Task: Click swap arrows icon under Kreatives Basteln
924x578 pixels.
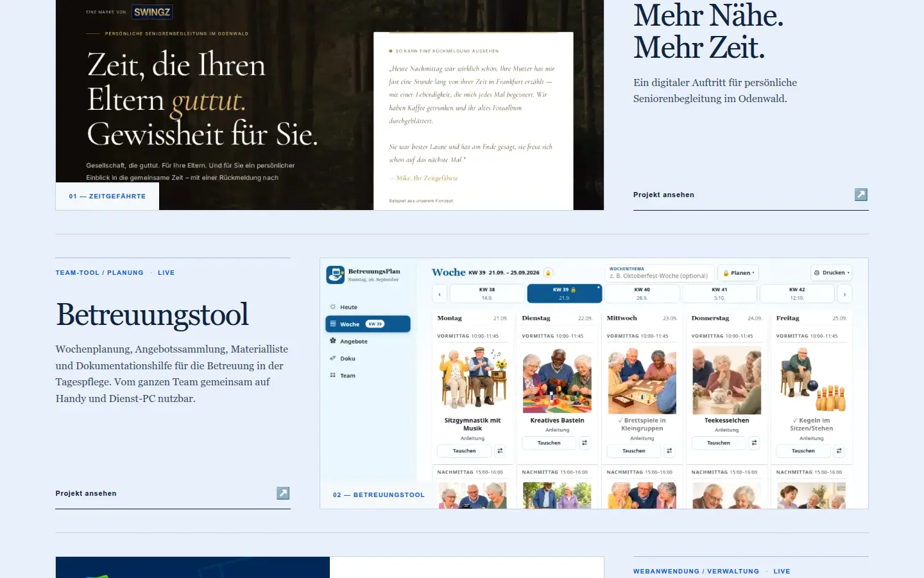Action: pos(585,442)
